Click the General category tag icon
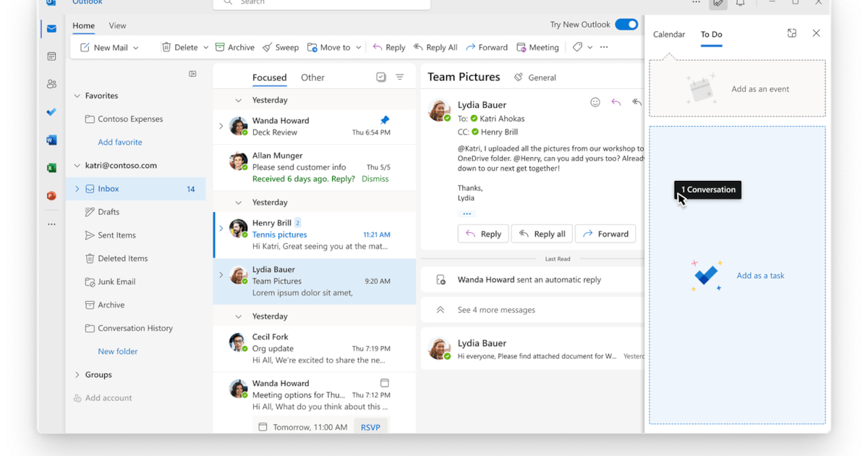This screenshot has height=456, width=868. pyautogui.click(x=519, y=77)
